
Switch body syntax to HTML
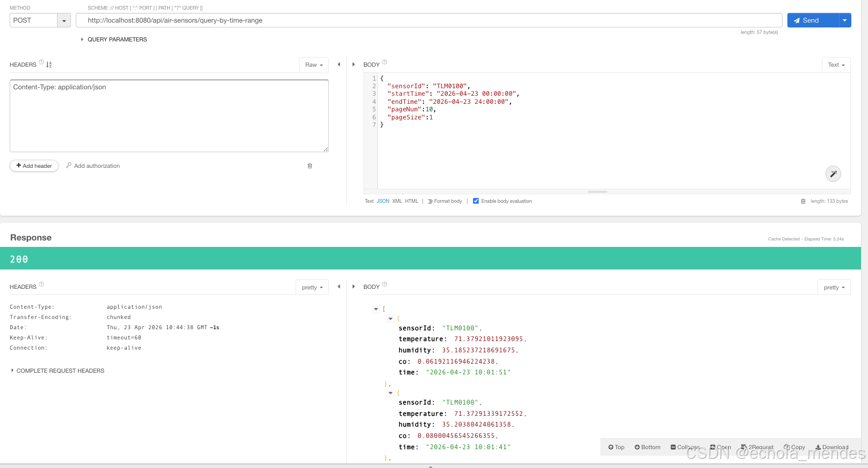pyautogui.click(x=411, y=201)
